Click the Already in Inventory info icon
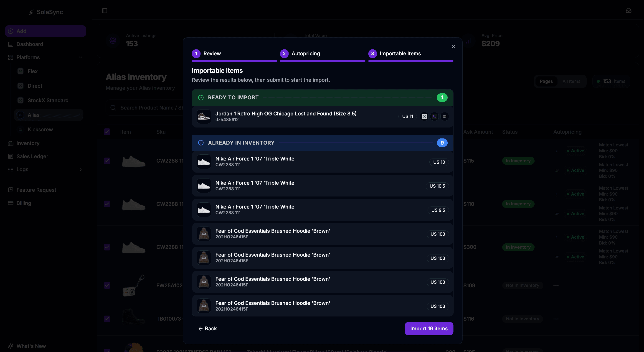Screen dimensions: 644x352 tap(201, 143)
